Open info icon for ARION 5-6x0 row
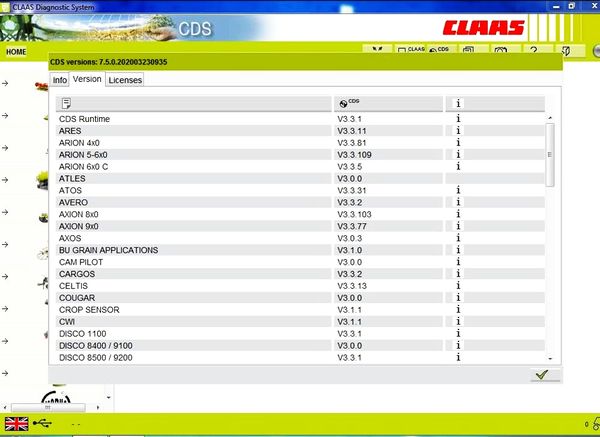This screenshot has height=437, width=600. [458, 155]
